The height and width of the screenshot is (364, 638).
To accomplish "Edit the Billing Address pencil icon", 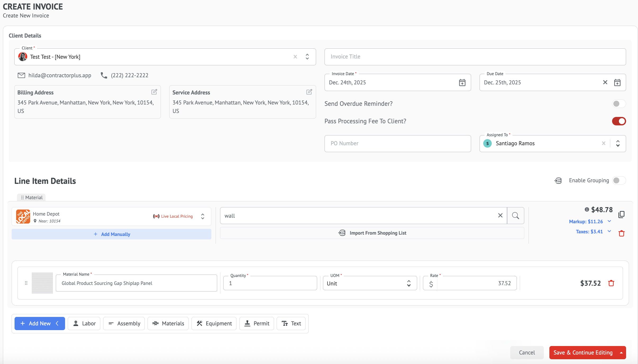I will click(x=154, y=92).
